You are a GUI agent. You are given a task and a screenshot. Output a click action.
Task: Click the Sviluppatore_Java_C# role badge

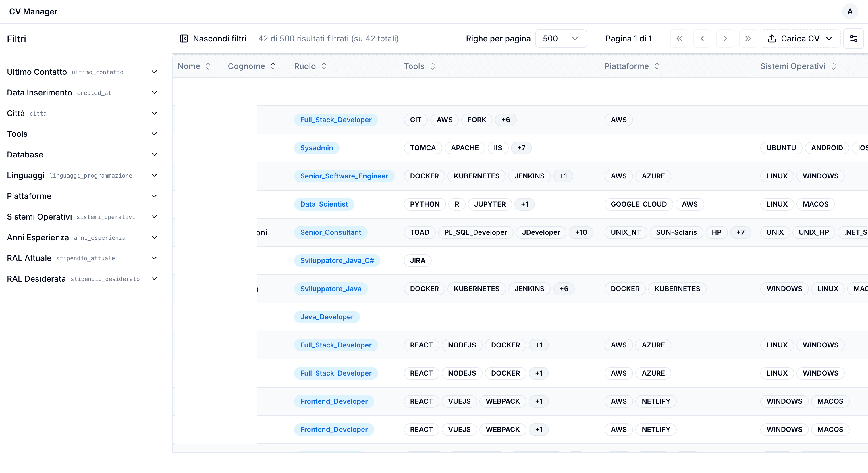[337, 260]
